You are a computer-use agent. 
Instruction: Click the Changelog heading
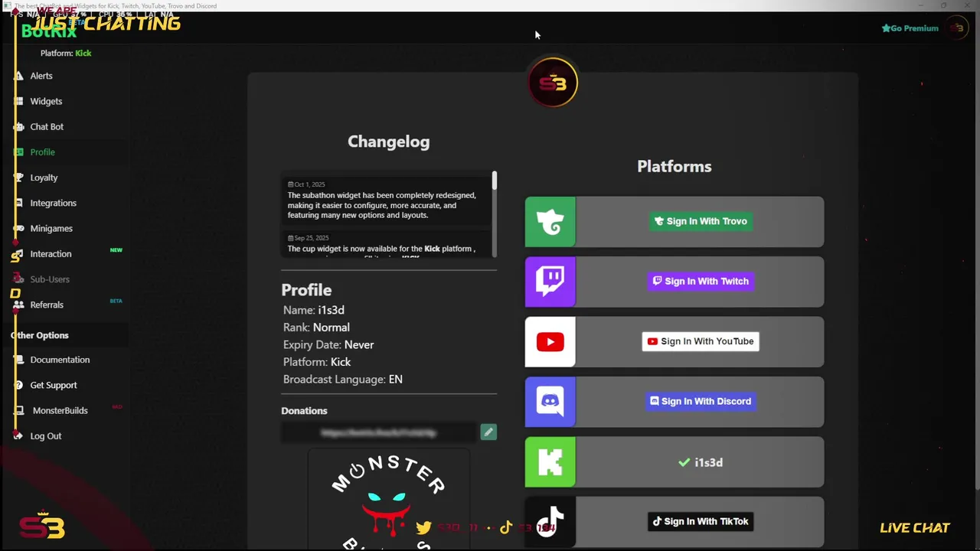(389, 142)
